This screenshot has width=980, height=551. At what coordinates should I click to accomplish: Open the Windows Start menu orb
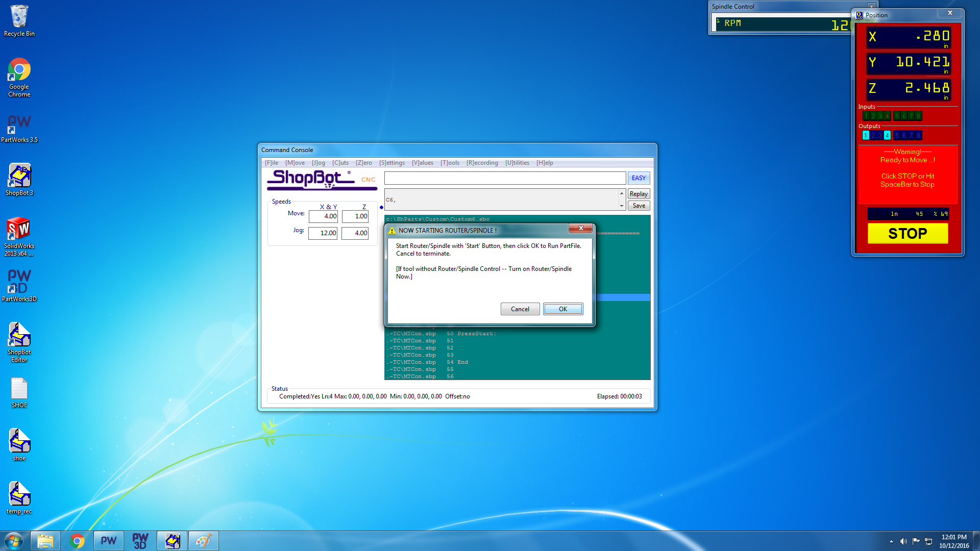14,541
